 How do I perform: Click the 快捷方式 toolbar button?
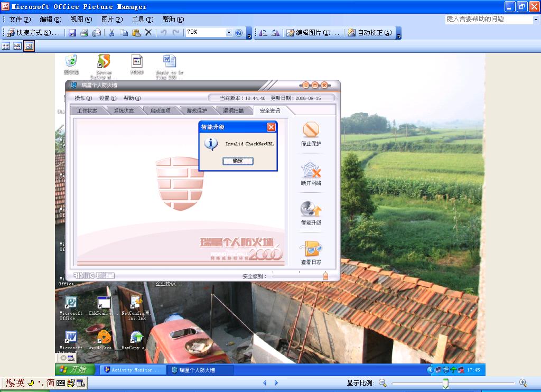tap(34, 32)
